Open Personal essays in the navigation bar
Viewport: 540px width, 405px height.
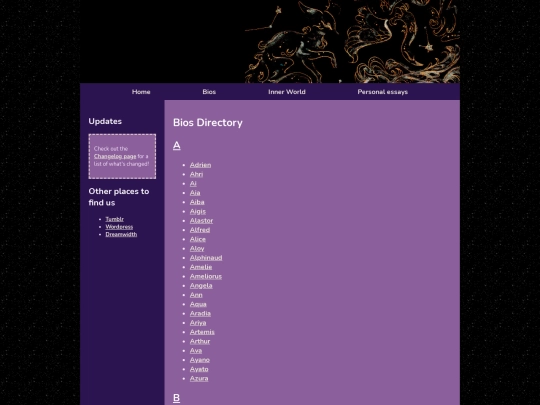pyautogui.click(x=382, y=92)
